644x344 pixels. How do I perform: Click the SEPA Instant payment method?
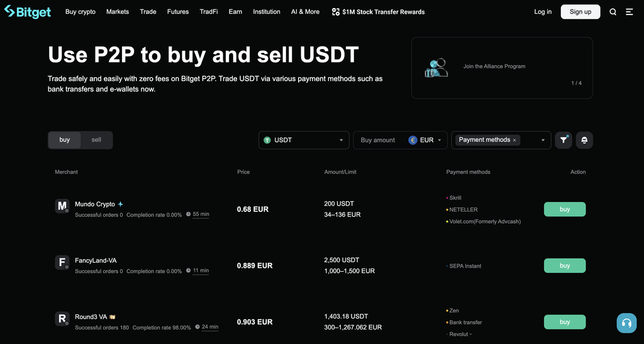tap(465, 266)
